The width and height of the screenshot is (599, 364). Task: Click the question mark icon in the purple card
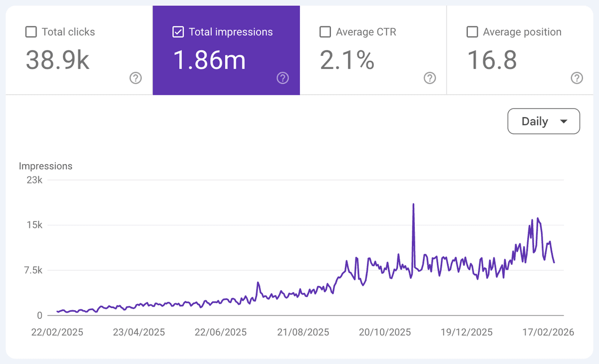[x=283, y=78]
